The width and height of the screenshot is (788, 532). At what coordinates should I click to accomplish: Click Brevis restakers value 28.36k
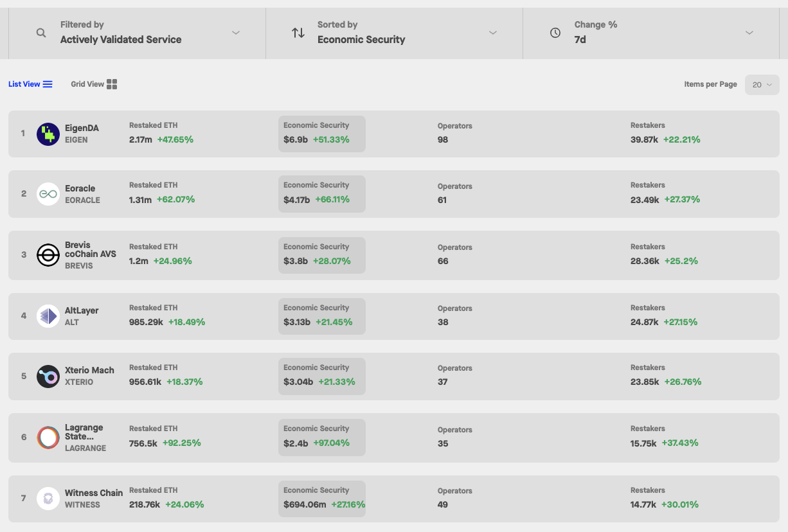tap(645, 261)
